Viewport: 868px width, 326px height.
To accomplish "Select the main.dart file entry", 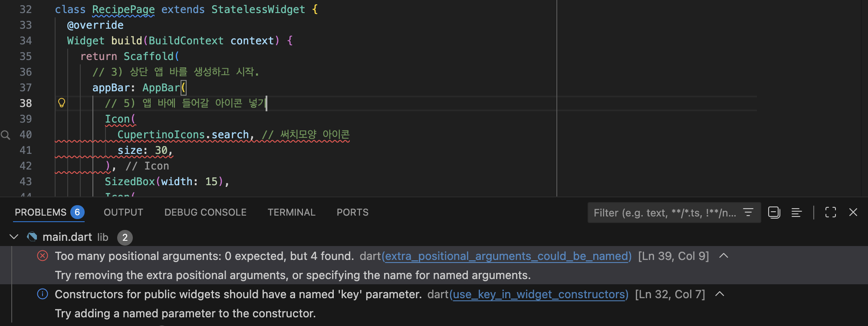I will [x=67, y=237].
